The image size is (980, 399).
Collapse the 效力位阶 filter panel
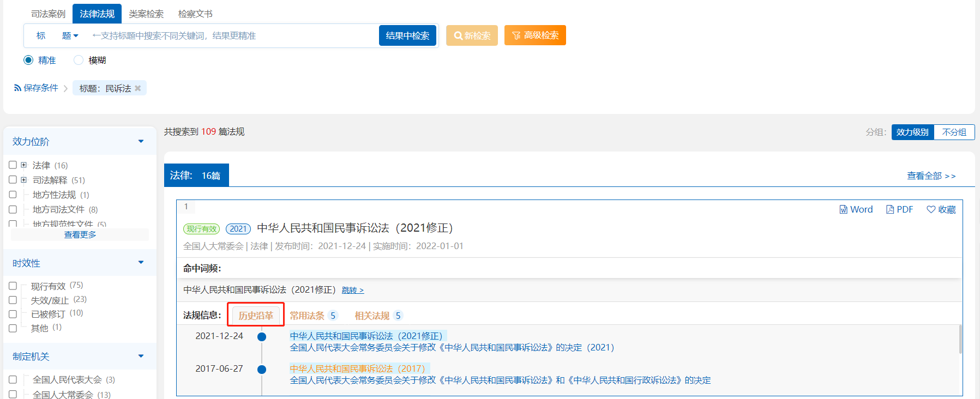[x=141, y=141]
